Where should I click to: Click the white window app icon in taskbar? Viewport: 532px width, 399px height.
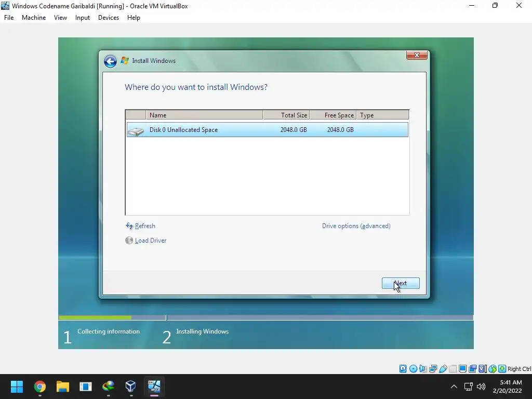[x=86, y=387]
